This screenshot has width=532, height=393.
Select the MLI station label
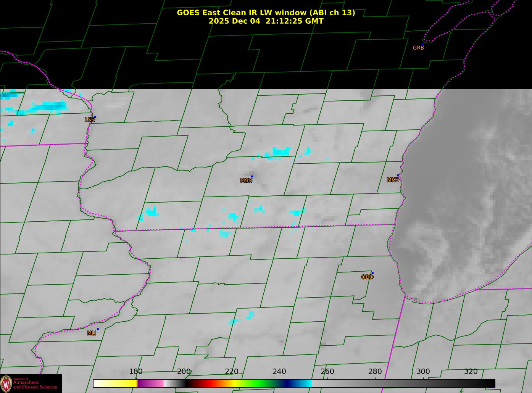(92, 333)
